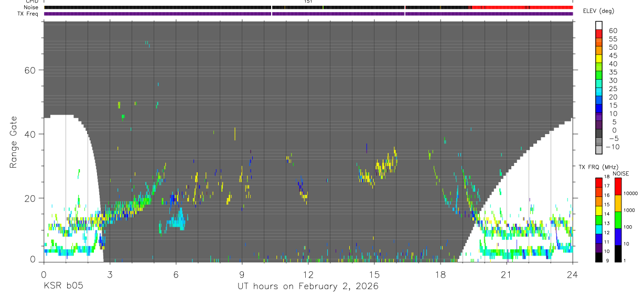Click the "Noise" row label at top left

(32, 7)
